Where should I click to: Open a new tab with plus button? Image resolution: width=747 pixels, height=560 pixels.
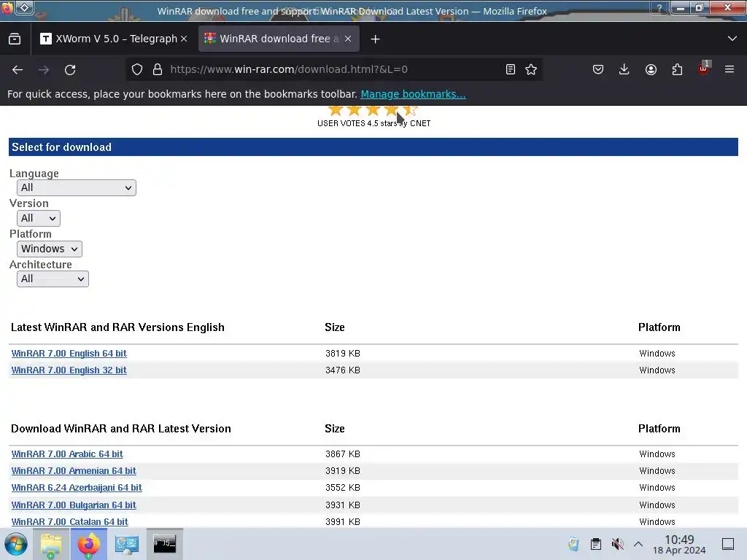[x=376, y=39]
